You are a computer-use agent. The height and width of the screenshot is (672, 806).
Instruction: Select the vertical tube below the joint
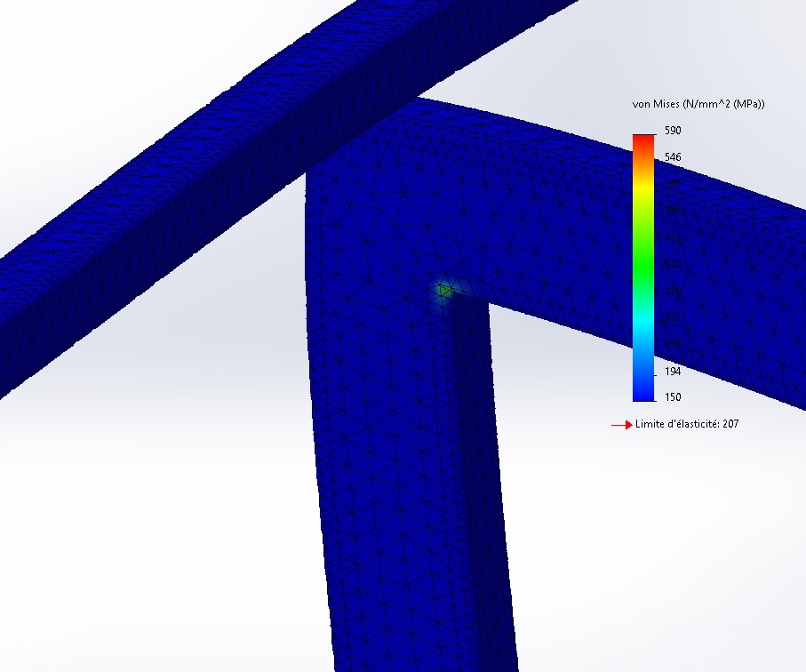[409, 498]
